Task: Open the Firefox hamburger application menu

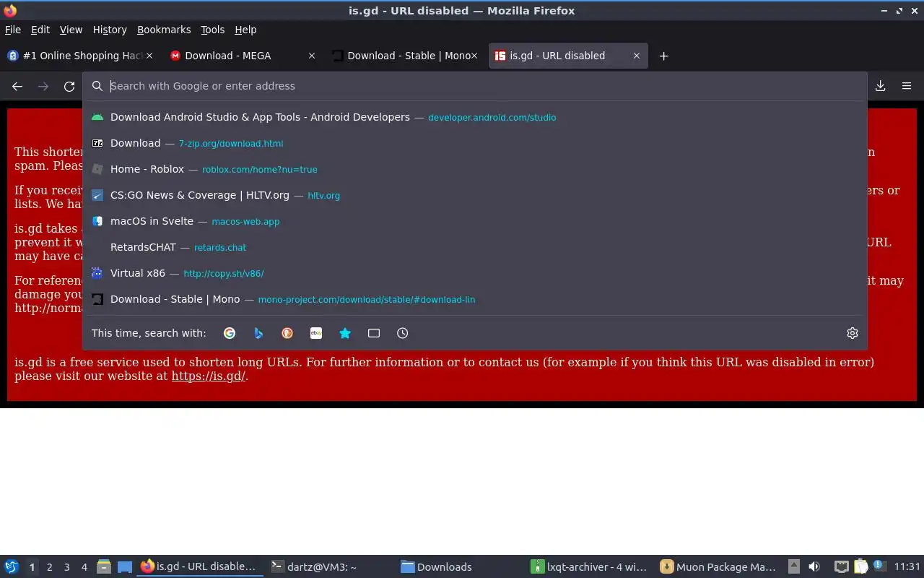Action: [x=907, y=86]
